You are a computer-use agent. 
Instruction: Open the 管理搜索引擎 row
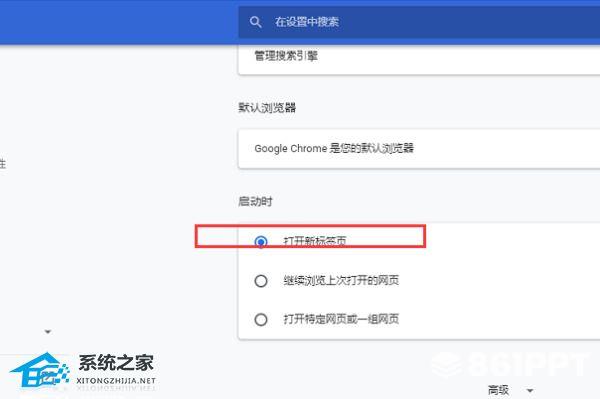point(419,58)
